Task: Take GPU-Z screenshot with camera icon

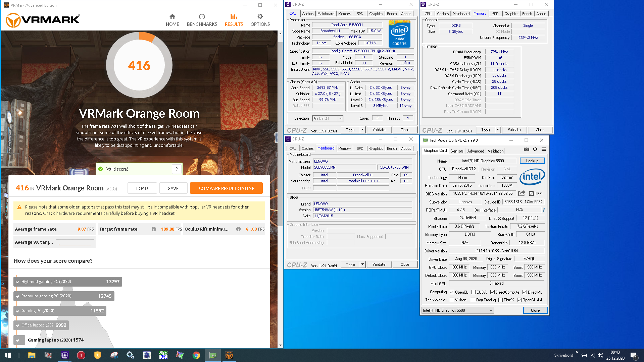Action: (527, 149)
